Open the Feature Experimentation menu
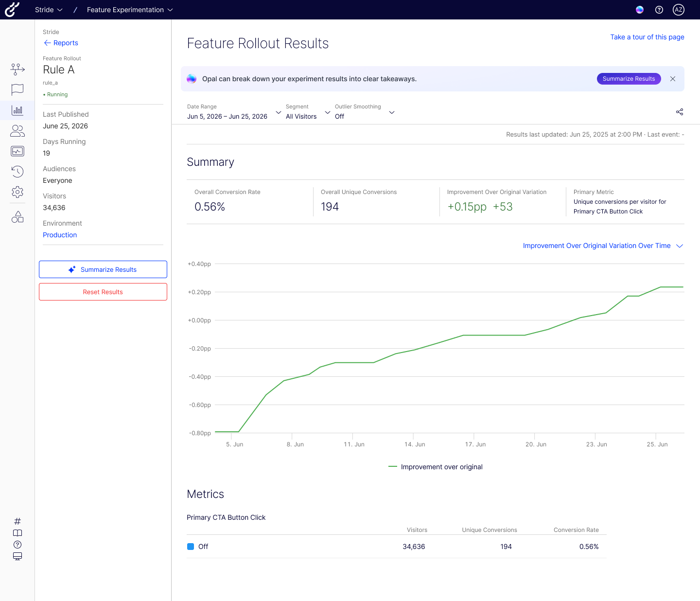 [130, 10]
